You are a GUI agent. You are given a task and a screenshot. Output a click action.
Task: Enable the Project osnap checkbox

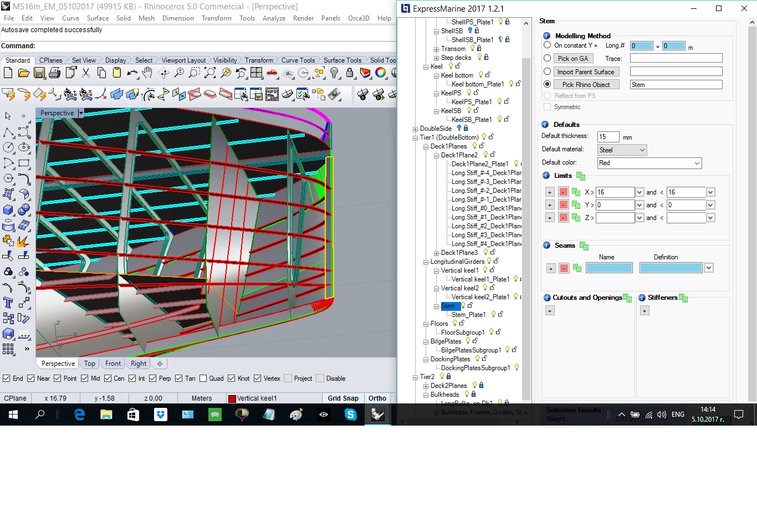click(x=288, y=378)
